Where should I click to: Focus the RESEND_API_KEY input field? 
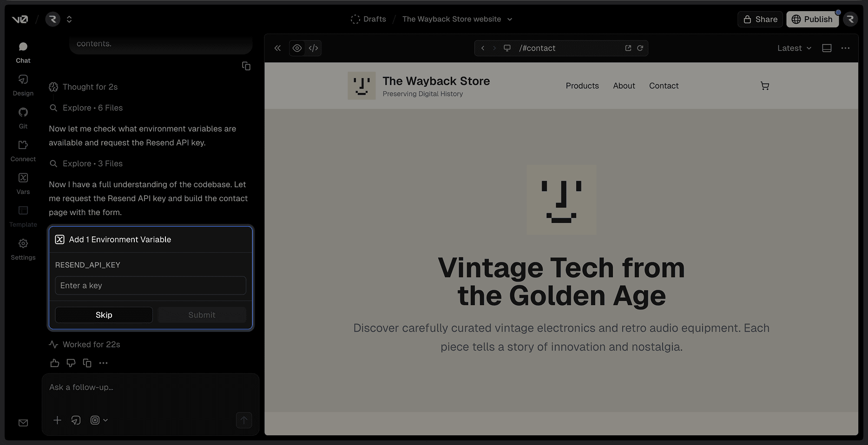coord(150,286)
